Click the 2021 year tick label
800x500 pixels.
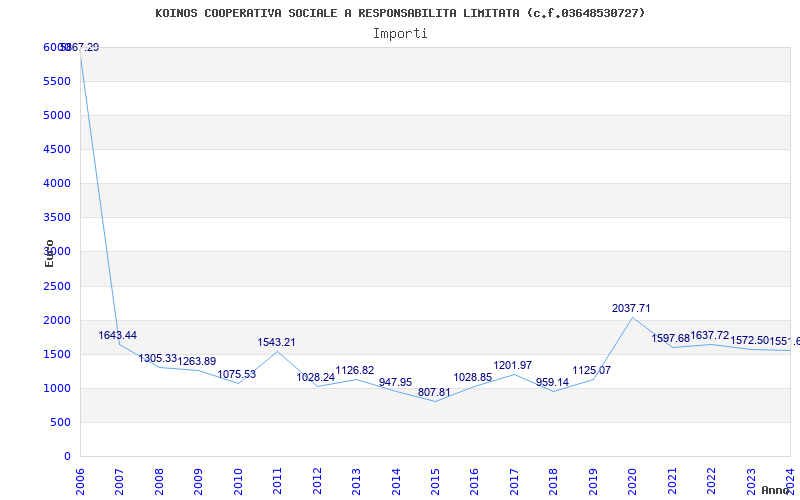pos(672,482)
